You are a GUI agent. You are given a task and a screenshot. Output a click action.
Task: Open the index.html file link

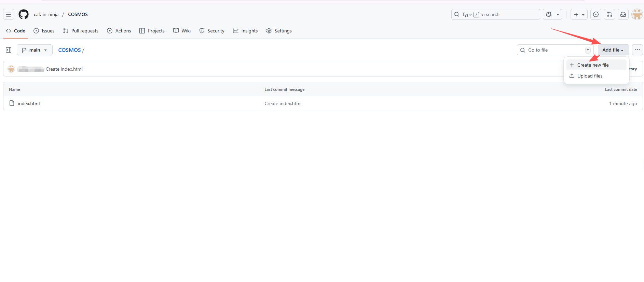pos(29,103)
